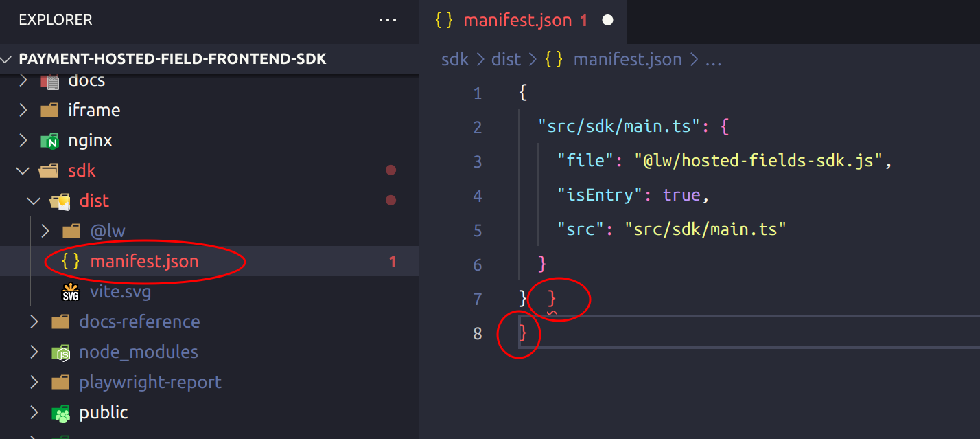Click the docs folder icon
This screenshot has width=980, height=439.
[49, 81]
